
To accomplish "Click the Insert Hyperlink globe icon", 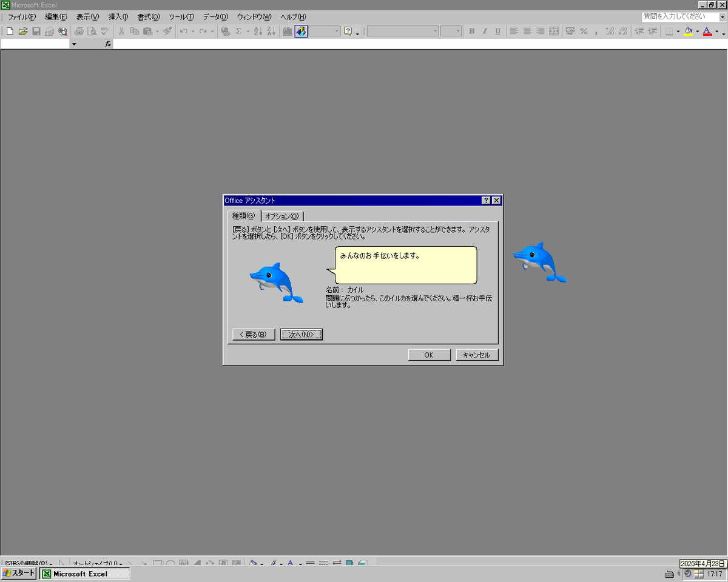I will pyautogui.click(x=226, y=31).
